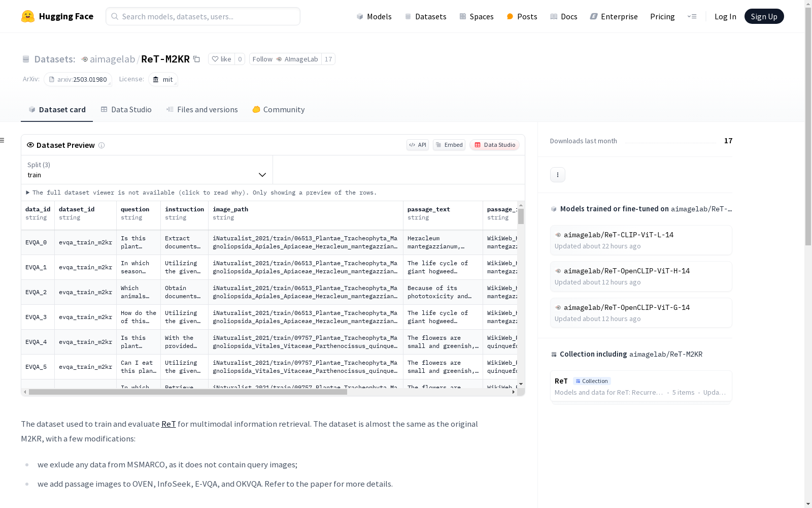This screenshot has height=508, width=812.
Task: Click the 'Heracleum mantegazzianum' passage cell
Action: pyautogui.click(x=443, y=242)
